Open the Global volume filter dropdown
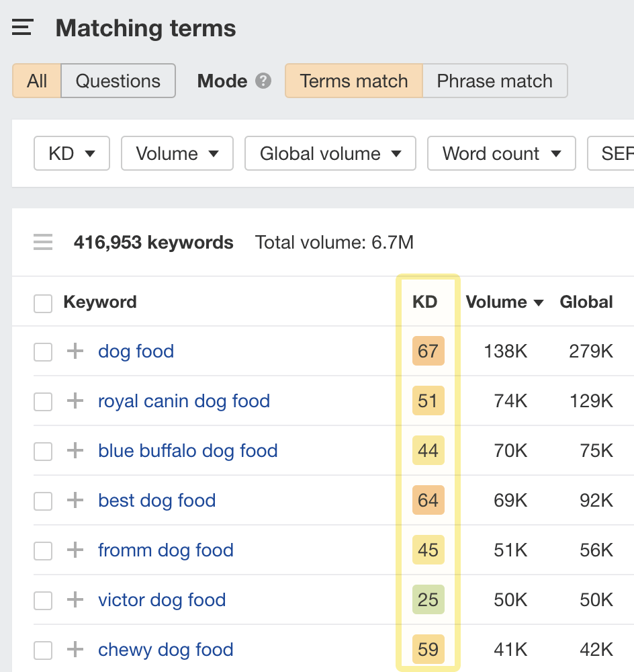Screen dimensions: 634x672 click(x=330, y=153)
